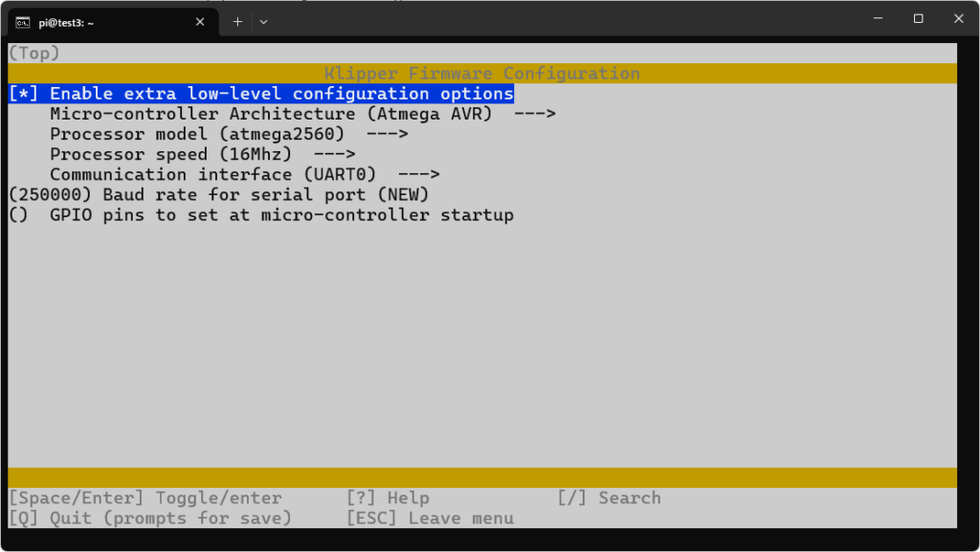Screen dimensions: 980x552
Task: Close the pi@test3 terminal tab
Action: 200,22
